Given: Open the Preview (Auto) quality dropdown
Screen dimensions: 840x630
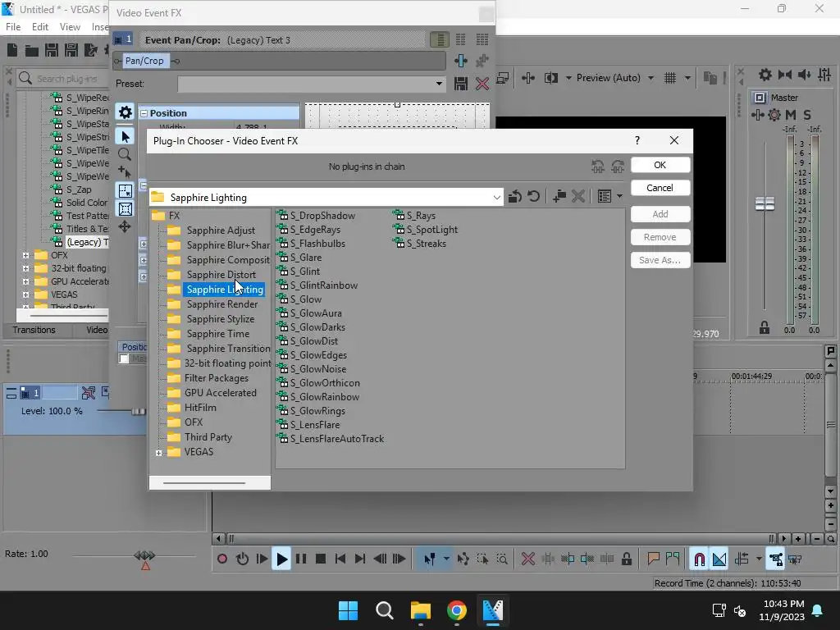Looking at the screenshot, I should click(x=651, y=78).
